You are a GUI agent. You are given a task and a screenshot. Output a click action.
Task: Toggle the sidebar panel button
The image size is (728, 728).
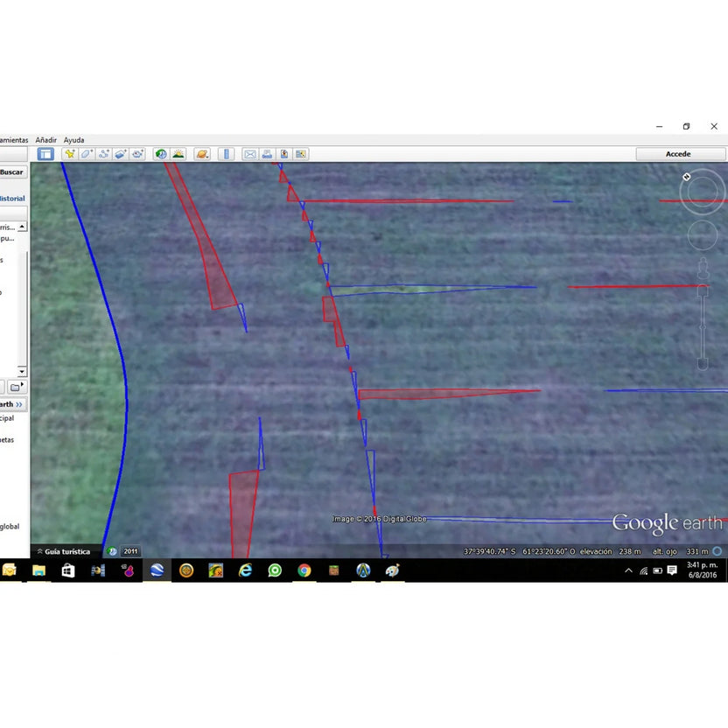pyautogui.click(x=45, y=154)
